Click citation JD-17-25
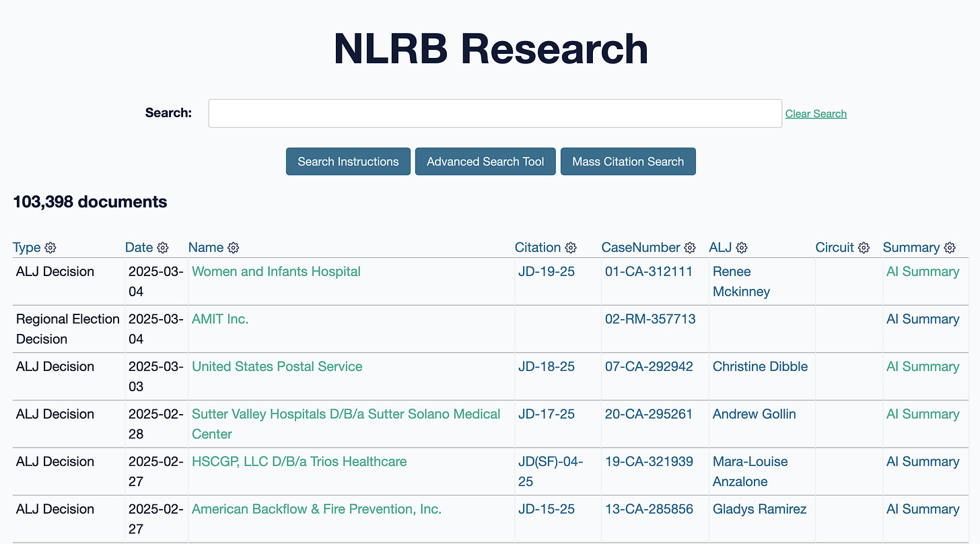 547,414
